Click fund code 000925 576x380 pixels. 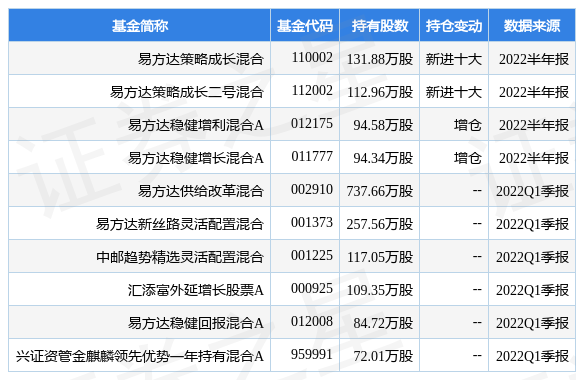pyautogui.click(x=312, y=288)
